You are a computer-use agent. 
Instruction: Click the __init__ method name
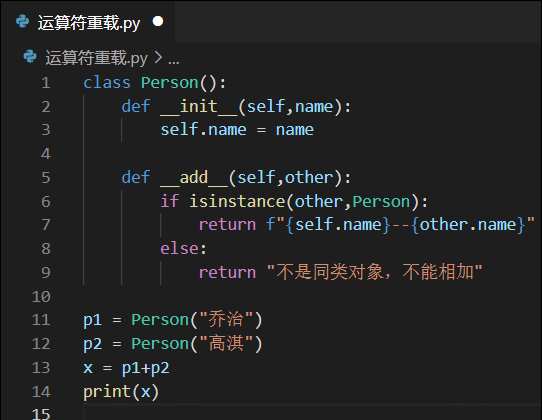click(199, 106)
